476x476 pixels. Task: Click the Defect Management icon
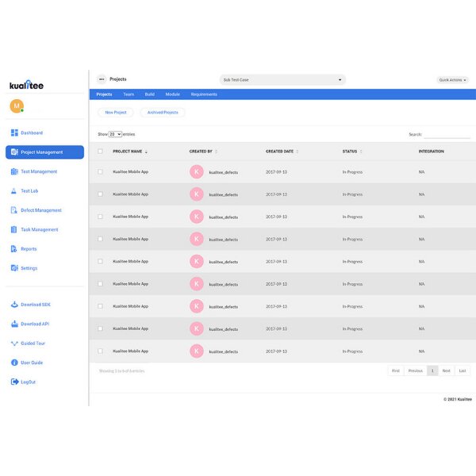pos(14,210)
